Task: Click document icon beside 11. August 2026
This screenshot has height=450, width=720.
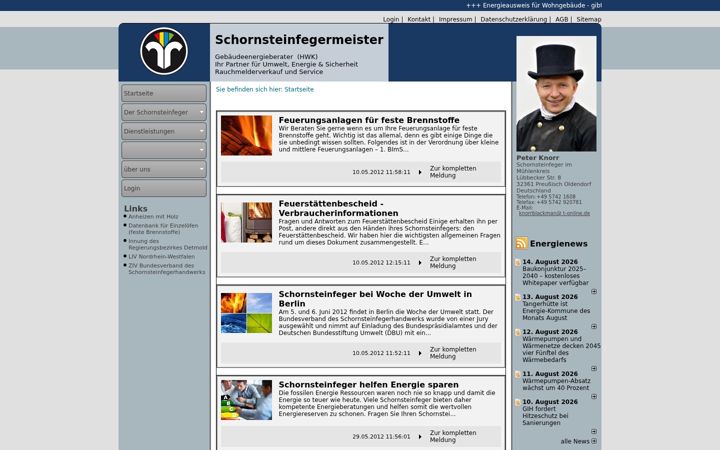Action: click(x=518, y=374)
